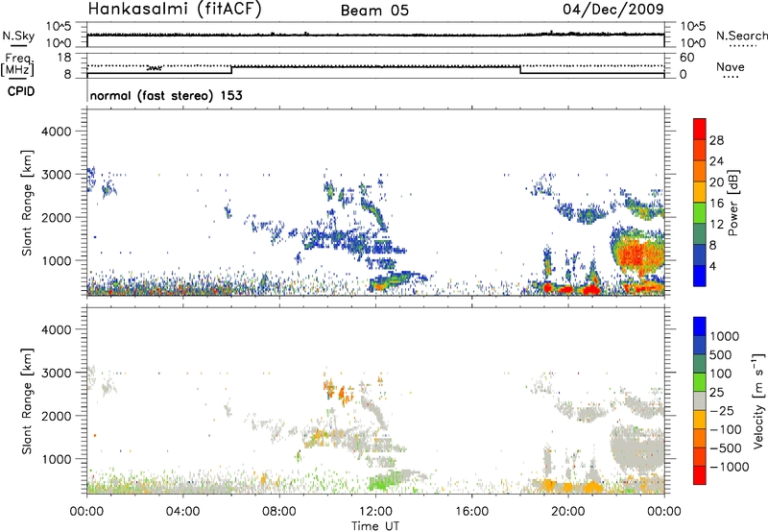Click the velocity colorbar value "500"

(x=721, y=354)
